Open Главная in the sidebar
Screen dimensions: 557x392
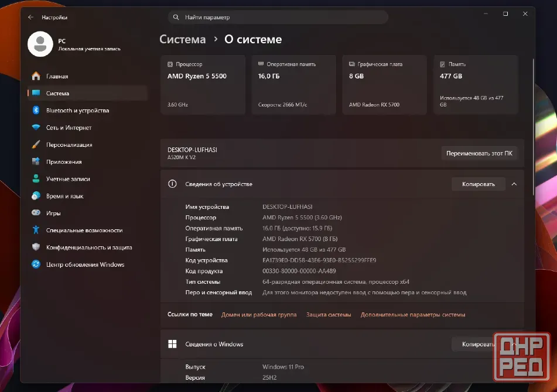click(87, 76)
